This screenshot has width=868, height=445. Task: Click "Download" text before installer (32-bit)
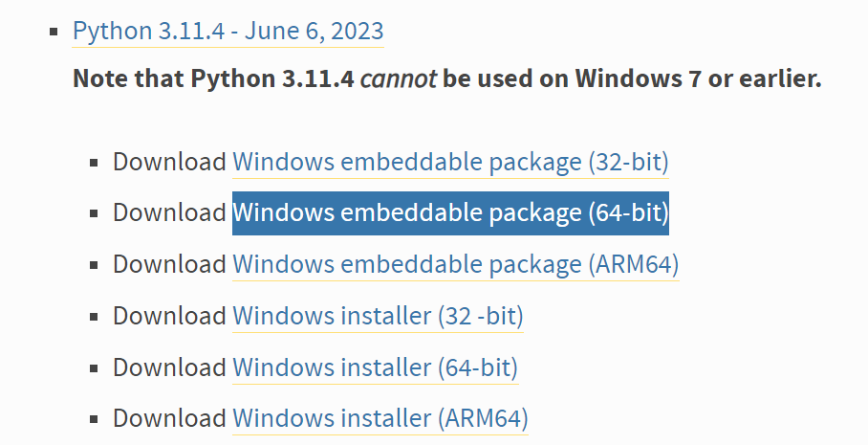coord(169,315)
